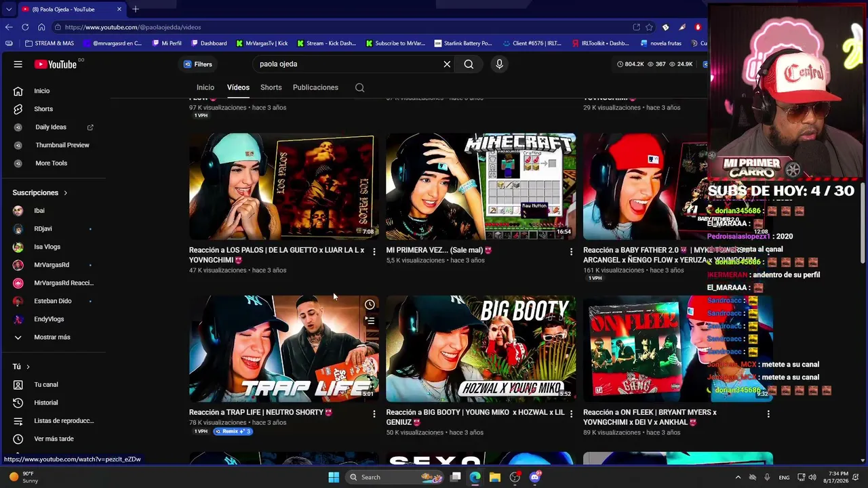868x488 pixels.
Task: Open File Explorer from the taskbar
Action: [495, 477]
